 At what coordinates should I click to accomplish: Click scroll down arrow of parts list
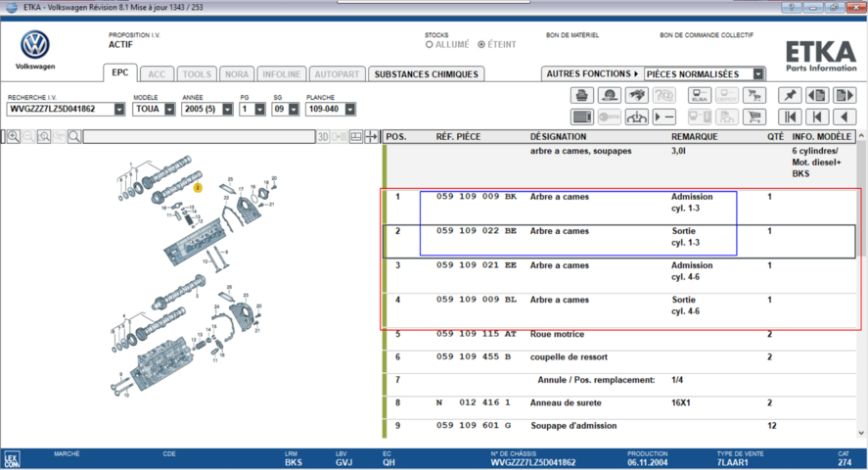861,433
